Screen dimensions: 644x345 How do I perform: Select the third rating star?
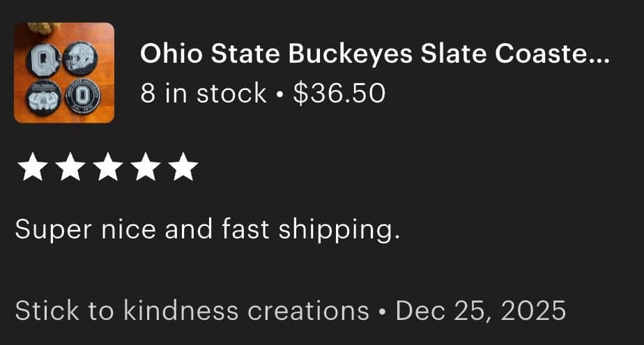click(107, 167)
